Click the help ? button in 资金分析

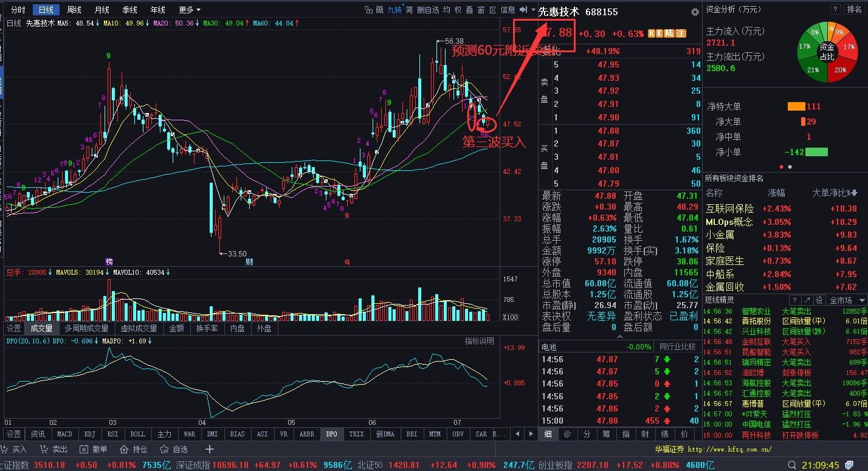point(836,9)
